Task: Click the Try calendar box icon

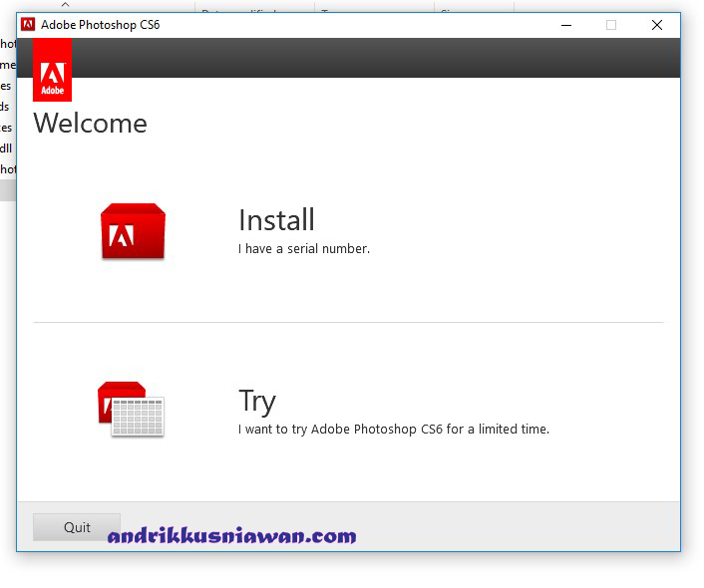Action: point(131,409)
